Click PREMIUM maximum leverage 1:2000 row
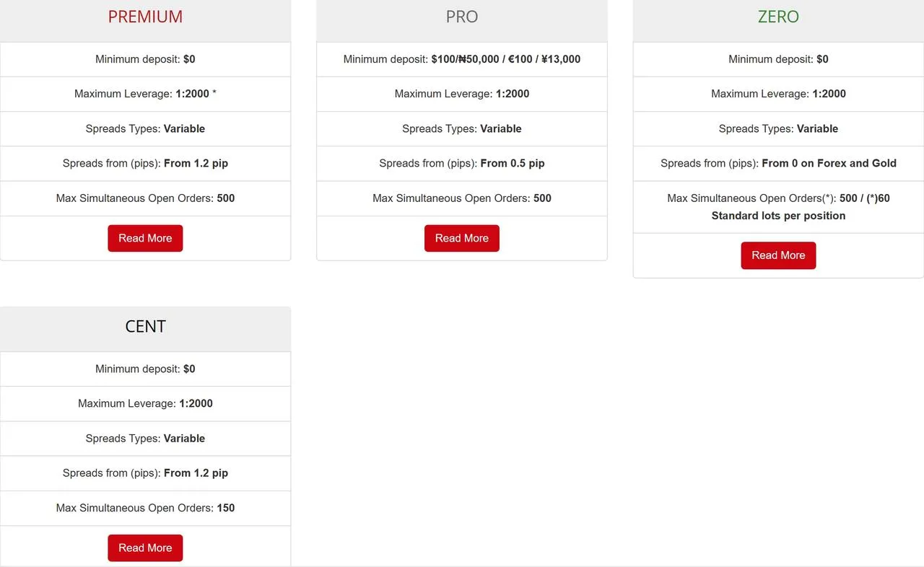The width and height of the screenshot is (924, 567). coord(145,94)
